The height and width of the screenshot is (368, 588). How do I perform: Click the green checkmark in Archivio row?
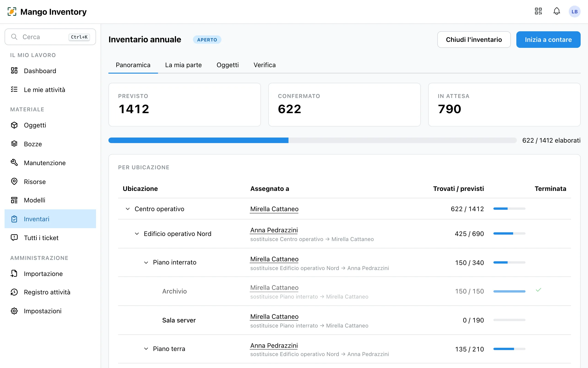[538, 290]
